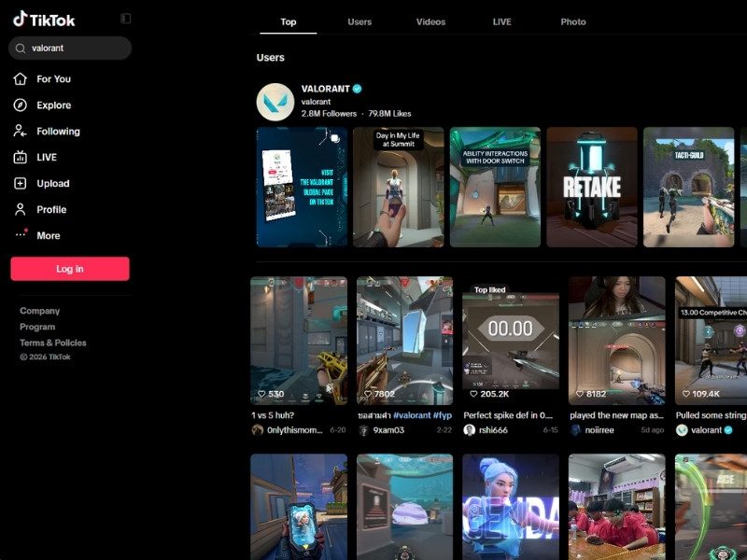Click 9xam03 author avatar

pos(363,430)
